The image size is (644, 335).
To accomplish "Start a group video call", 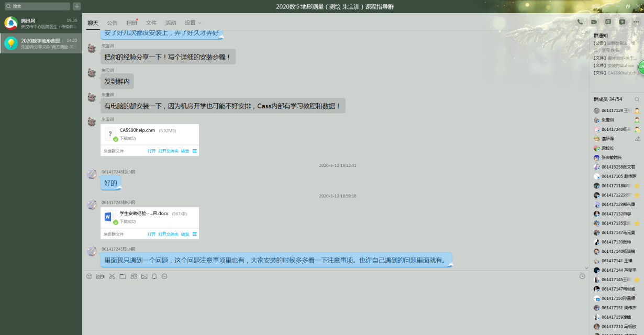I will pyautogui.click(x=594, y=22).
